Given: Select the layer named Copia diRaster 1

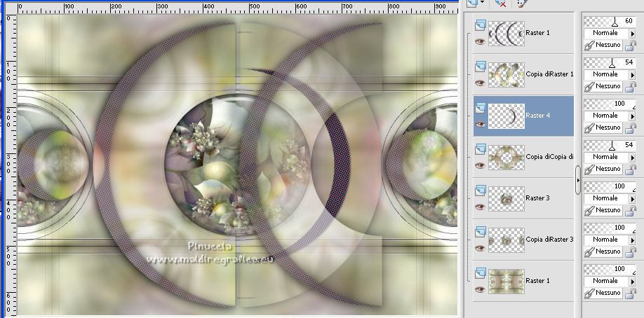Looking at the screenshot, I should pos(549,74).
